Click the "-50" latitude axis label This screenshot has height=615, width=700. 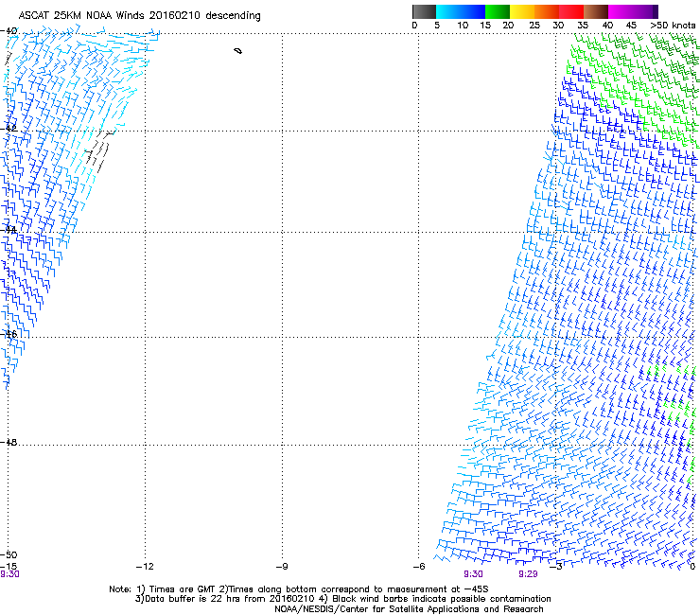pos(9,555)
